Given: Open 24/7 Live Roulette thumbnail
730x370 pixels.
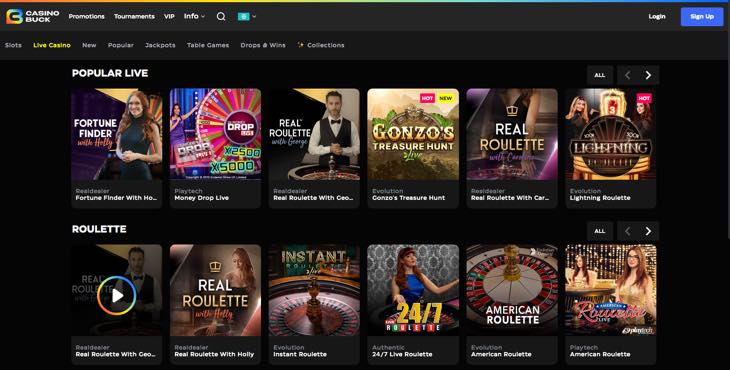Looking at the screenshot, I should pos(413,290).
